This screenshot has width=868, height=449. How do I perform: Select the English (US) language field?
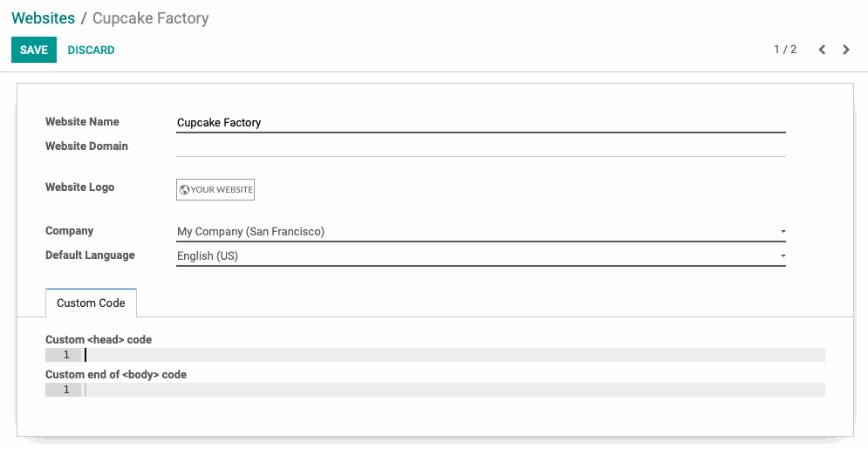pos(481,256)
